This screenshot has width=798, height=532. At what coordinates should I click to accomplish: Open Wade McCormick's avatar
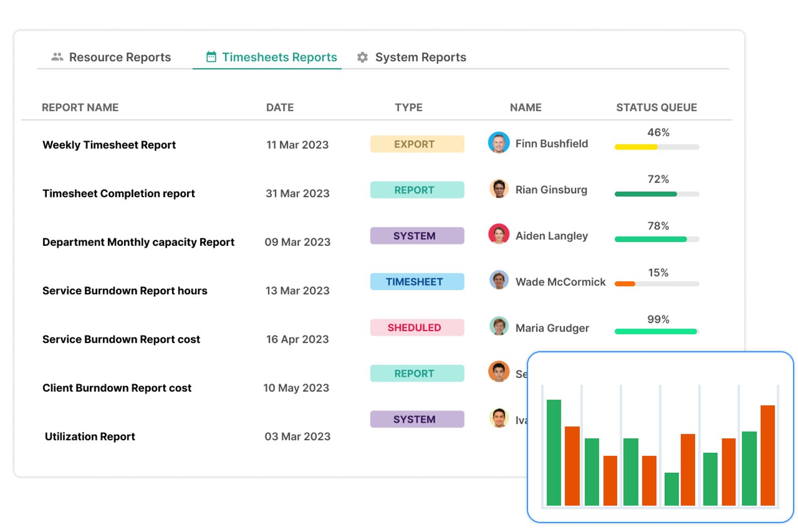click(x=499, y=280)
